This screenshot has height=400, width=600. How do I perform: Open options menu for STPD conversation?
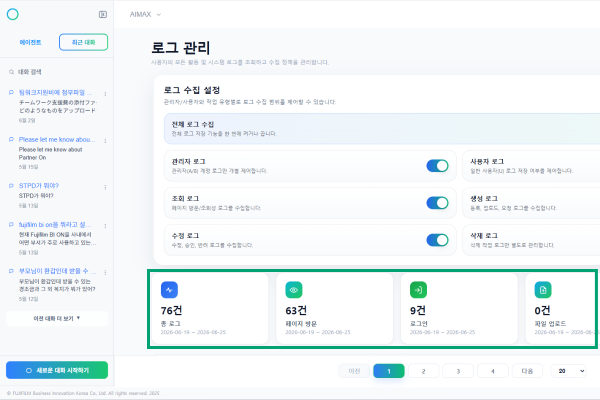coord(105,187)
